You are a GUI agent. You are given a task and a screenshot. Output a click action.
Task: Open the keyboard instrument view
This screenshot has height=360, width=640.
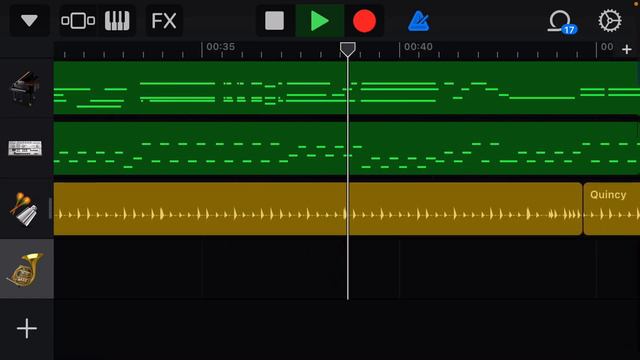117,20
